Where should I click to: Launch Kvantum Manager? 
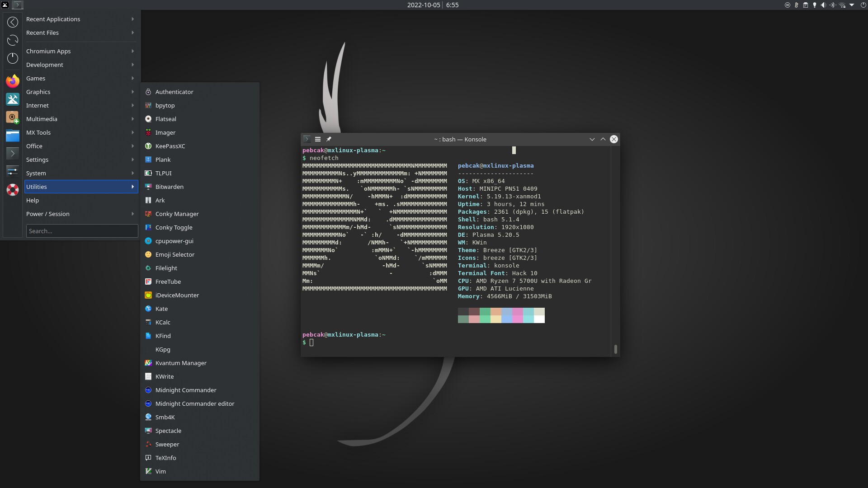(200, 363)
